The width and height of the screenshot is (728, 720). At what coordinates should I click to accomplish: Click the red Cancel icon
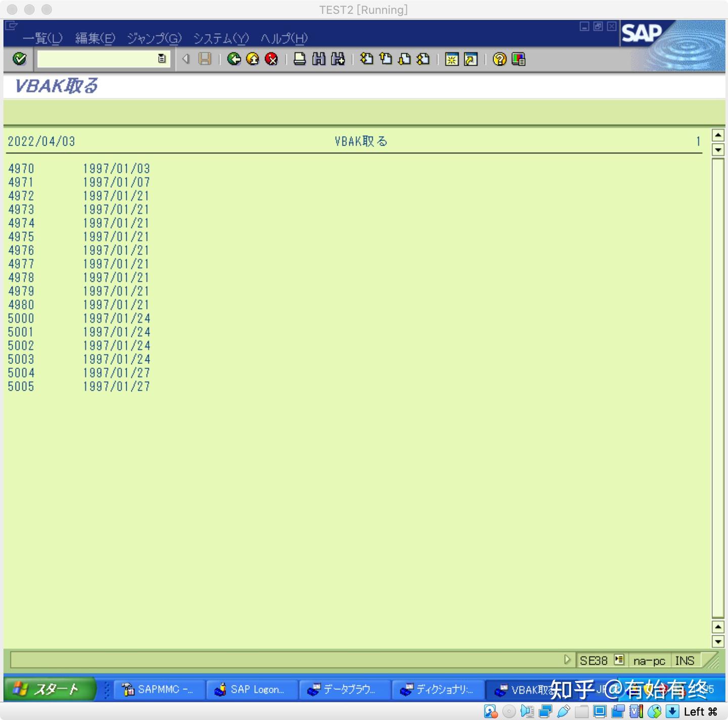pos(271,59)
